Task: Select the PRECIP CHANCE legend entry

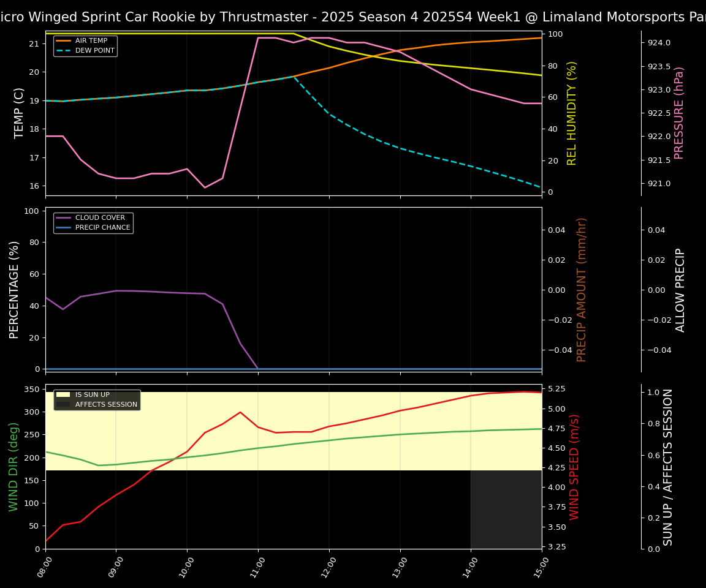Action: pyautogui.click(x=102, y=228)
